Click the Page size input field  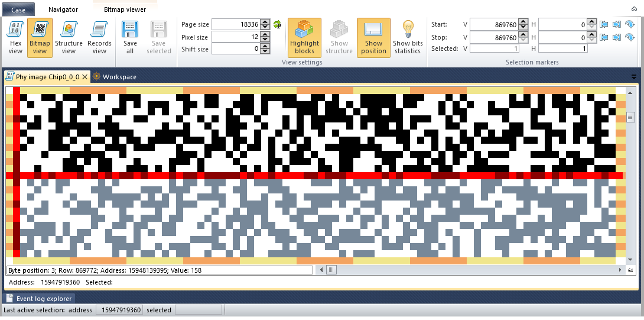click(236, 24)
